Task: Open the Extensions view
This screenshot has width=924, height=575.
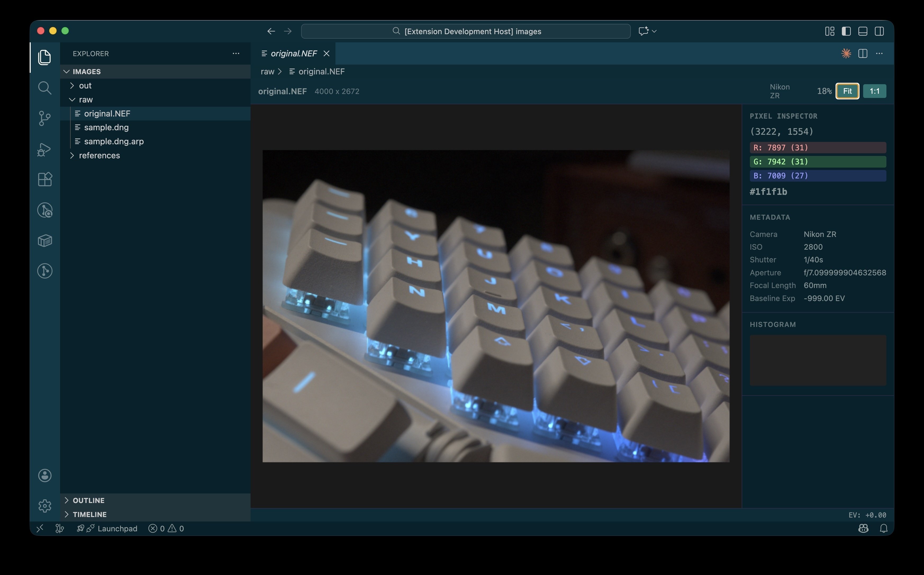Action: 45,179
